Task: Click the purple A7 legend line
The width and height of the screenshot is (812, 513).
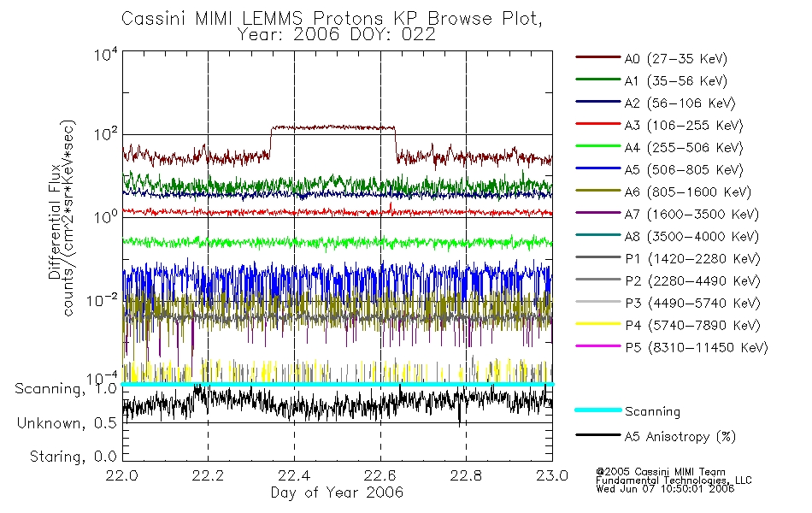Action: point(598,212)
